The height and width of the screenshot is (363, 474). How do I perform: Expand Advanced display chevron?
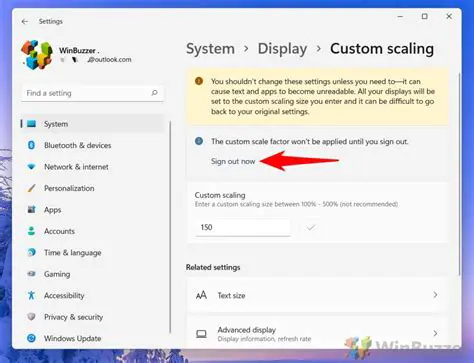point(435,333)
